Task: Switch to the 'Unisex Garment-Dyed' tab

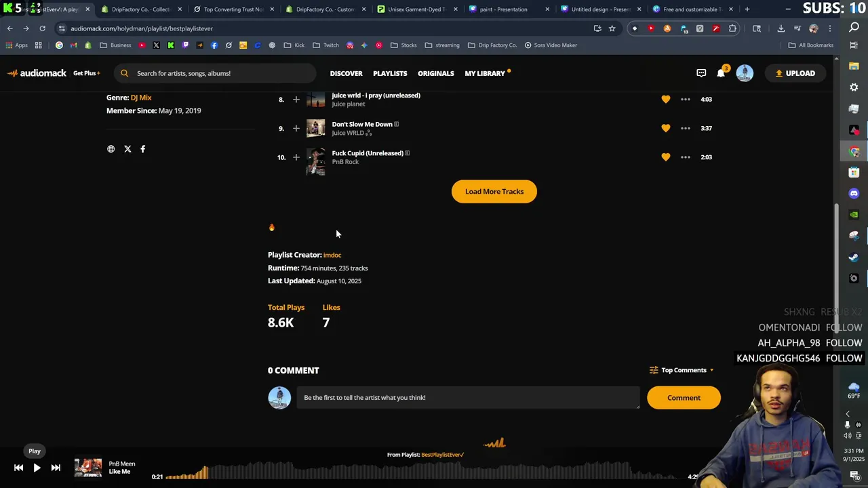Action: [x=416, y=9]
